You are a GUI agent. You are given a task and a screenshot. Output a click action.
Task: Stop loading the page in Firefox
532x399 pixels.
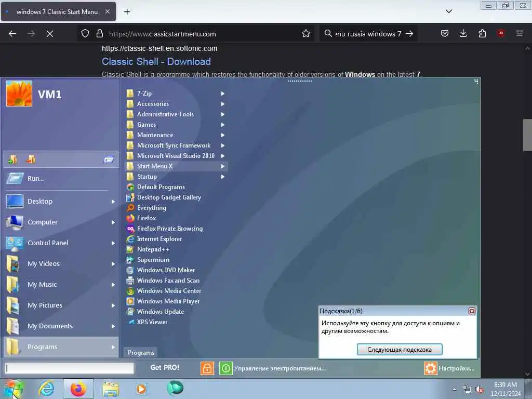tap(50, 34)
